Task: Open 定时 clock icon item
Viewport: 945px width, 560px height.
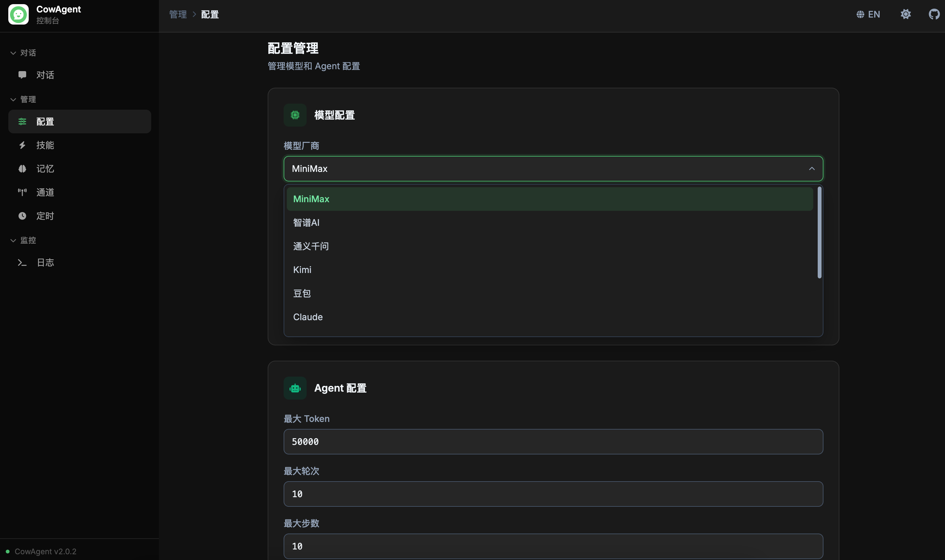Action: 45,216
